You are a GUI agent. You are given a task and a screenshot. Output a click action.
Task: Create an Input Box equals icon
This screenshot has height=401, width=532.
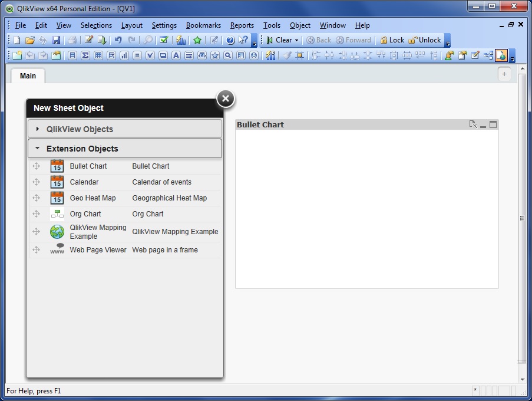coord(137,55)
